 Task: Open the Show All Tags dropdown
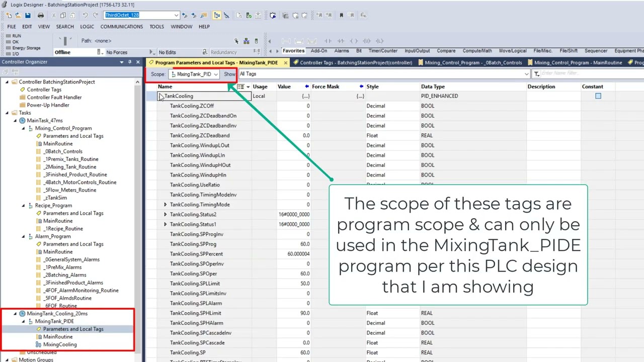pos(527,74)
